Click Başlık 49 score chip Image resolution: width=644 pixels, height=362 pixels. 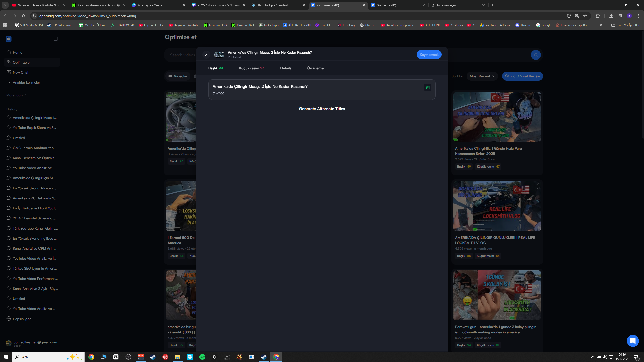[x=464, y=167]
